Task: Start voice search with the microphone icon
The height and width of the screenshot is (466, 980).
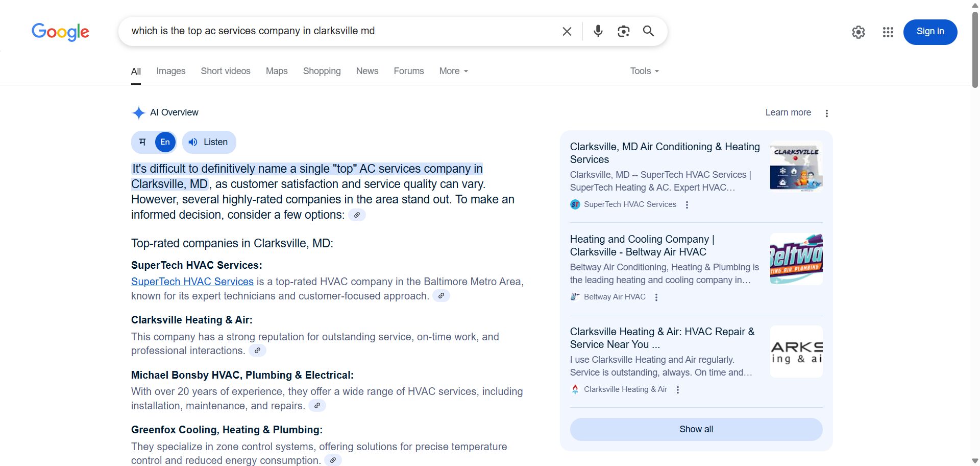Action: 598,31
